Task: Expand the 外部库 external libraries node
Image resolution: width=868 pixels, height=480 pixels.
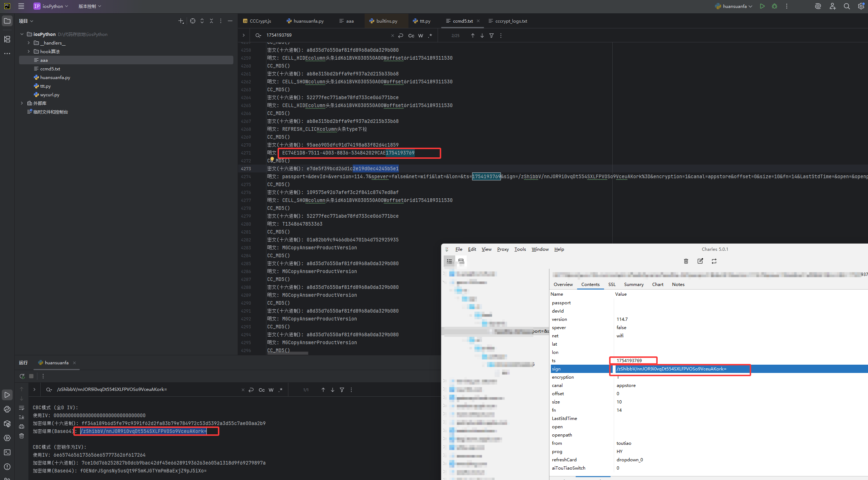Action: point(22,103)
